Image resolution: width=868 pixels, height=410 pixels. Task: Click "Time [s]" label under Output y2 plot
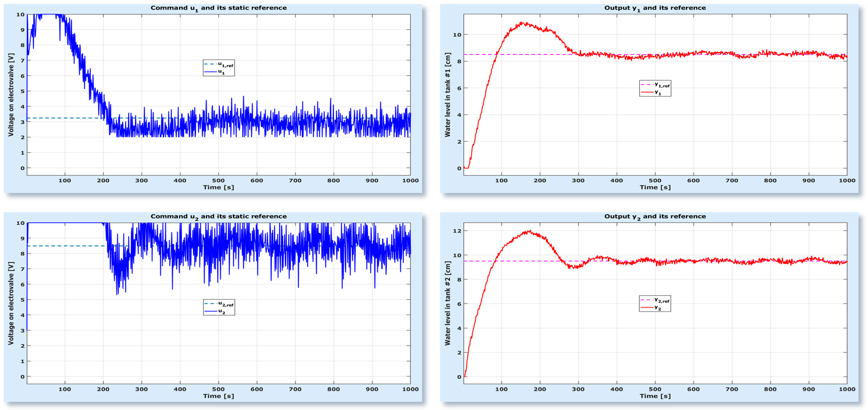pos(655,396)
